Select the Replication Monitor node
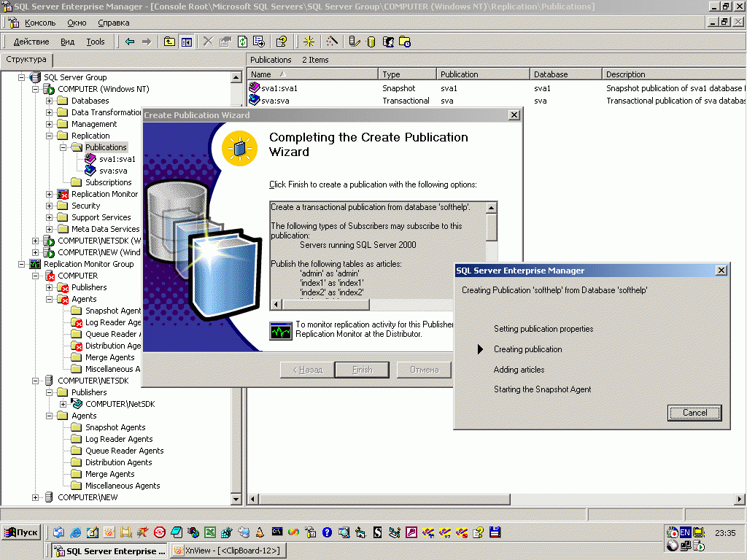The width and height of the screenshot is (747, 560). point(104,194)
